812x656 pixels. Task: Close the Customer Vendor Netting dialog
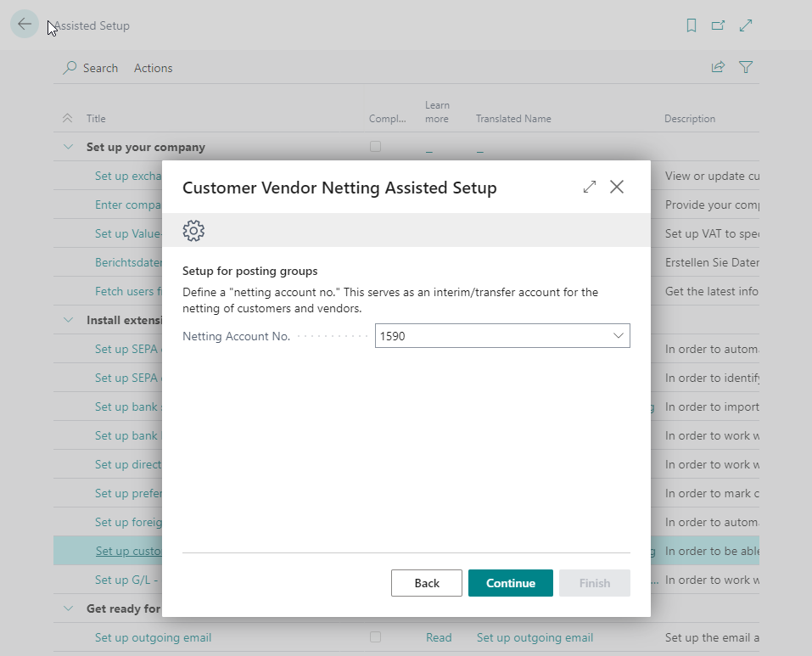pos(617,187)
